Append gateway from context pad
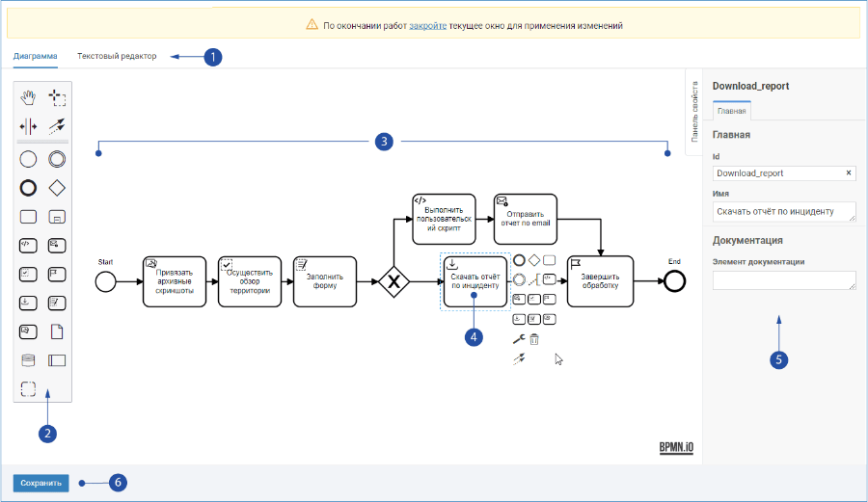This screenshot has width=868, height=502. (x=534, y=260)
